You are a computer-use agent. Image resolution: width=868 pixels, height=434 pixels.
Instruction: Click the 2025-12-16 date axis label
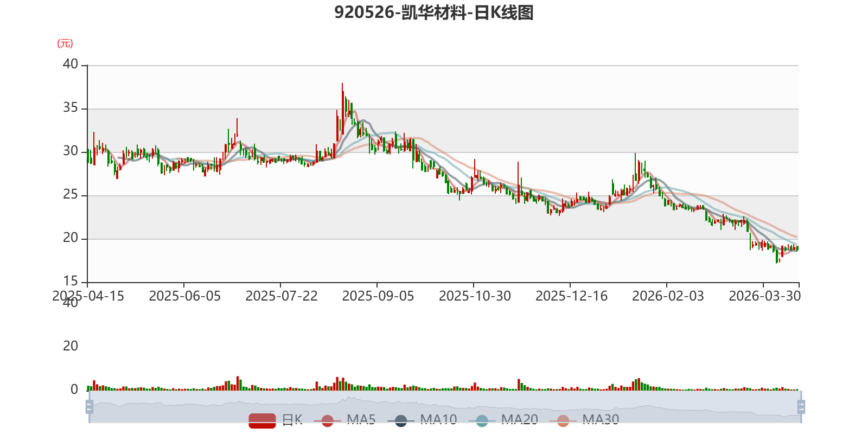571,296
